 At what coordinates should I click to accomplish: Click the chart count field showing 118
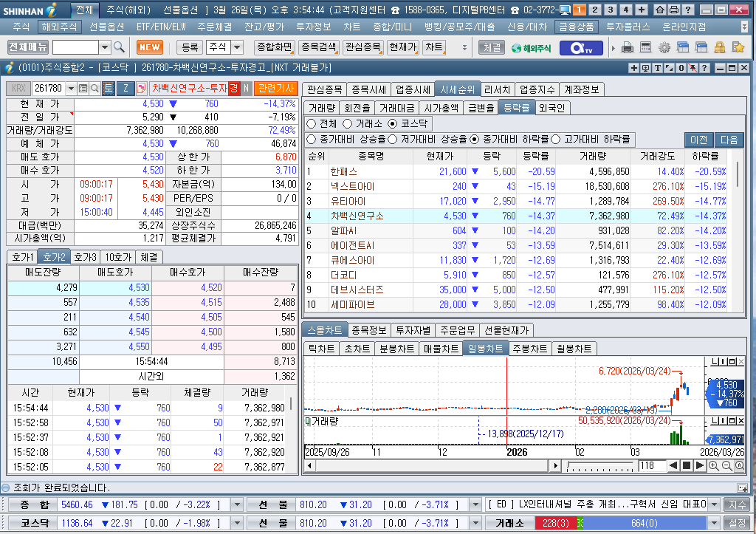click(x=651, y=466)
